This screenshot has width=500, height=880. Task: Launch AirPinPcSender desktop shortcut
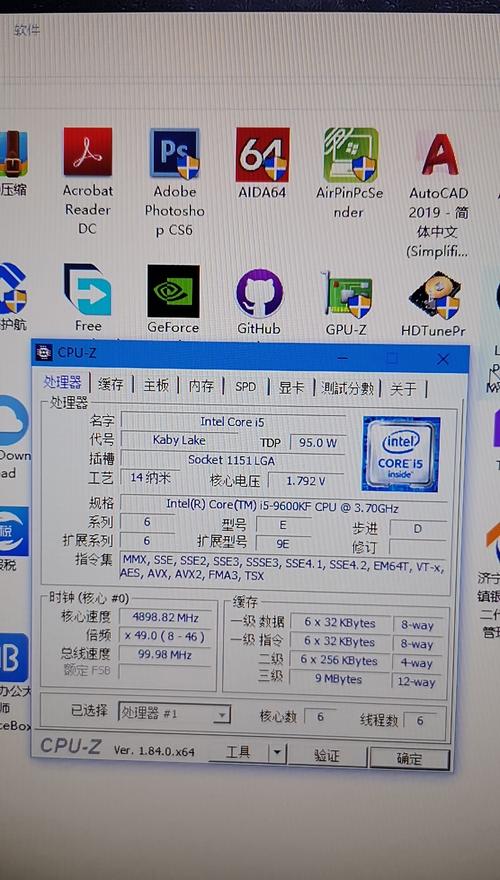[x=351, y=155]
